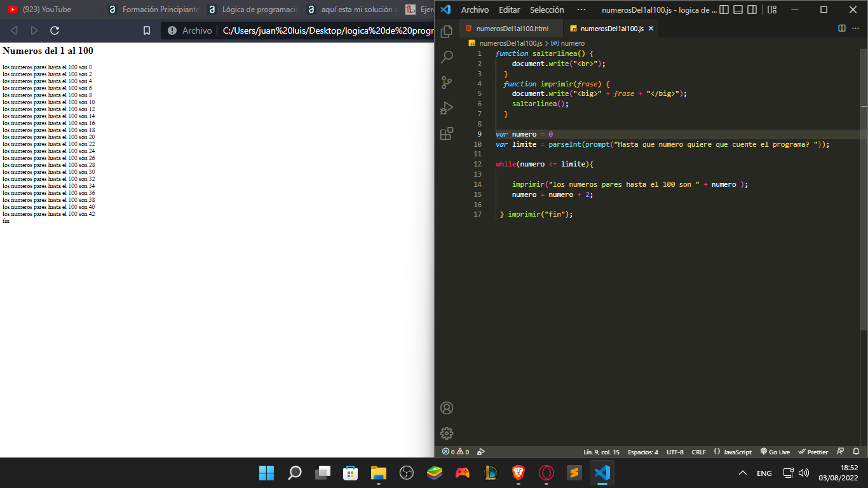This screenshot has width=868, height=488.
Task: Open clock and date 18:52 panel
Action: coord(838,473)
